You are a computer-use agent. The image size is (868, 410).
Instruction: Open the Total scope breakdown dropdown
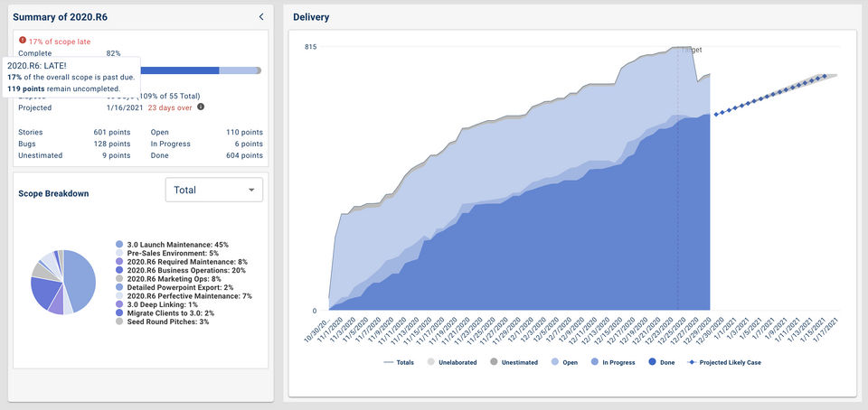[x=214, y=190]
